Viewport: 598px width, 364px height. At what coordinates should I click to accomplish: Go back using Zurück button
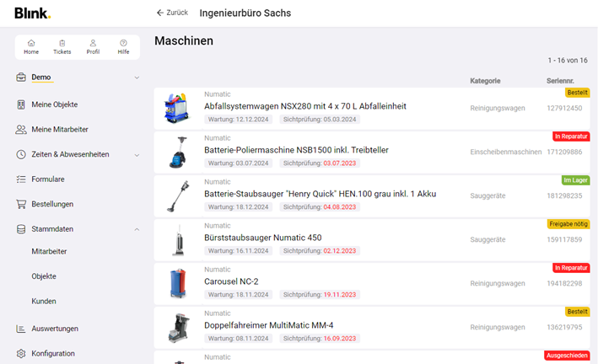172,13
